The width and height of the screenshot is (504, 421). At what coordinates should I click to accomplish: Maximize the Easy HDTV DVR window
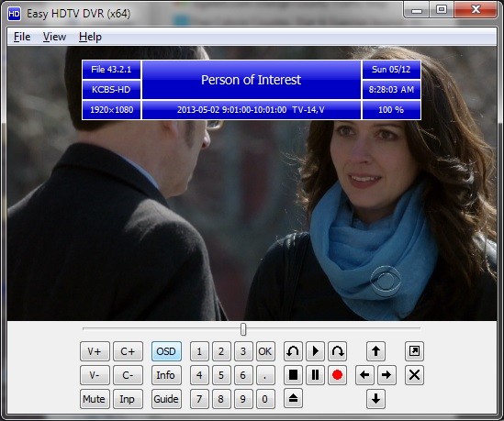point(442,10)
